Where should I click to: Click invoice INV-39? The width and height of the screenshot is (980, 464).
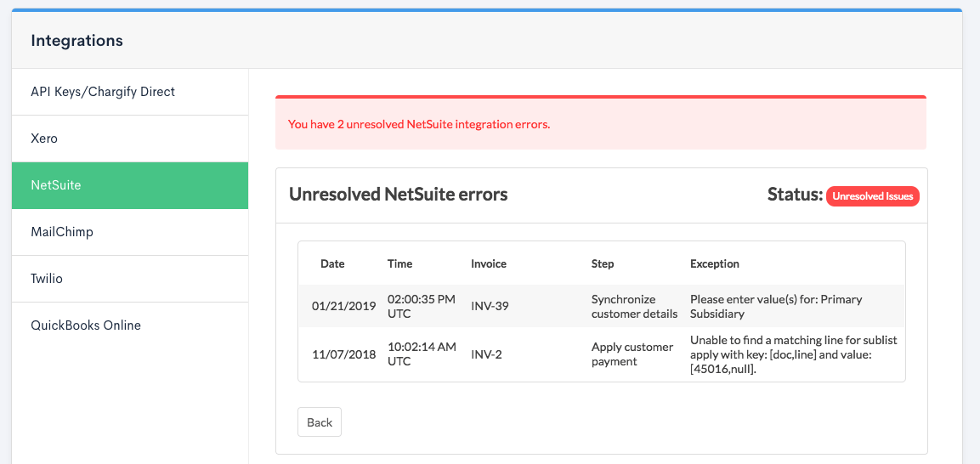click(x=490, y=306)
